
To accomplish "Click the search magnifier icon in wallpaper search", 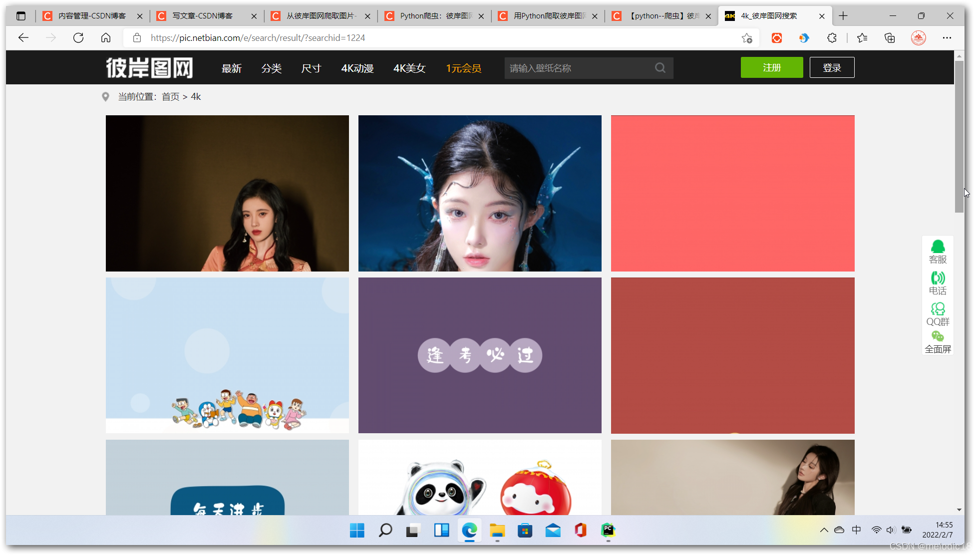I will coord(660,68).
